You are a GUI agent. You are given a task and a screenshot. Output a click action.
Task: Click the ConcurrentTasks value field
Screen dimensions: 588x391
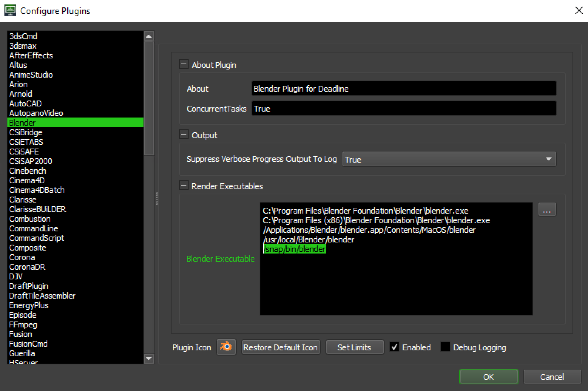[x=404, y=109]
